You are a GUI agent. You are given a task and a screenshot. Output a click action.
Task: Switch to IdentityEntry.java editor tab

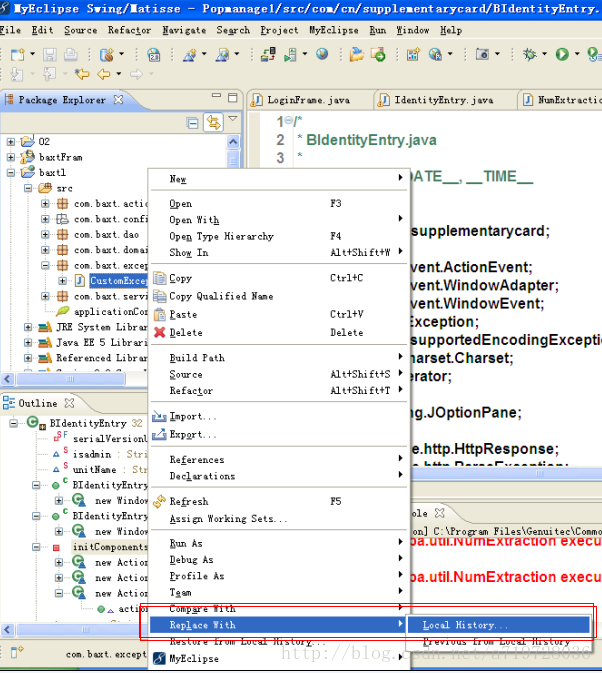click(443, 100)
